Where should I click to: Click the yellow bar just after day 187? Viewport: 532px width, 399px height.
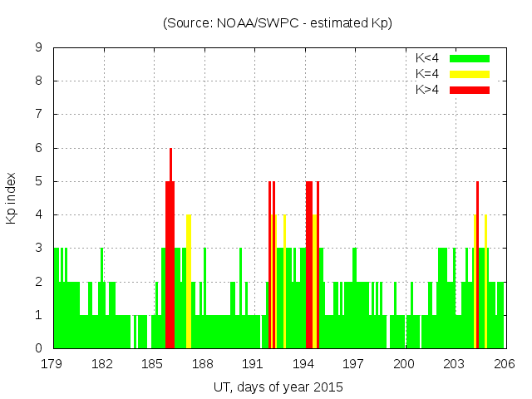[x=189, y=283]
